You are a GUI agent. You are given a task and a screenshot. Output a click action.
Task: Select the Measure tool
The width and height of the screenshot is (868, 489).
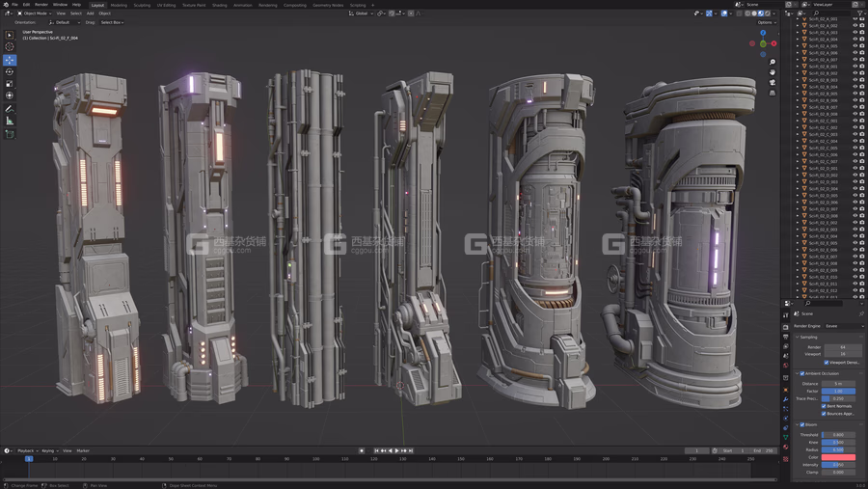[10, 121]
